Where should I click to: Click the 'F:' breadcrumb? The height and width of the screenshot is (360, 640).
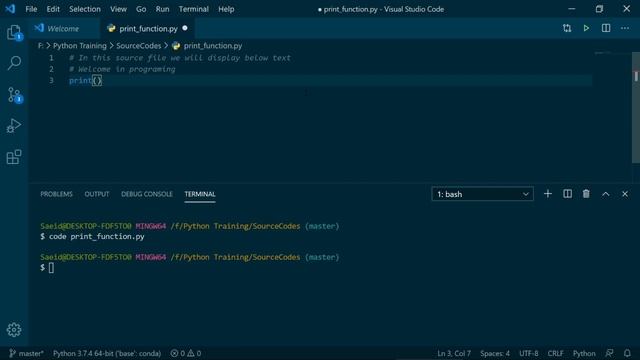point(40,46)
